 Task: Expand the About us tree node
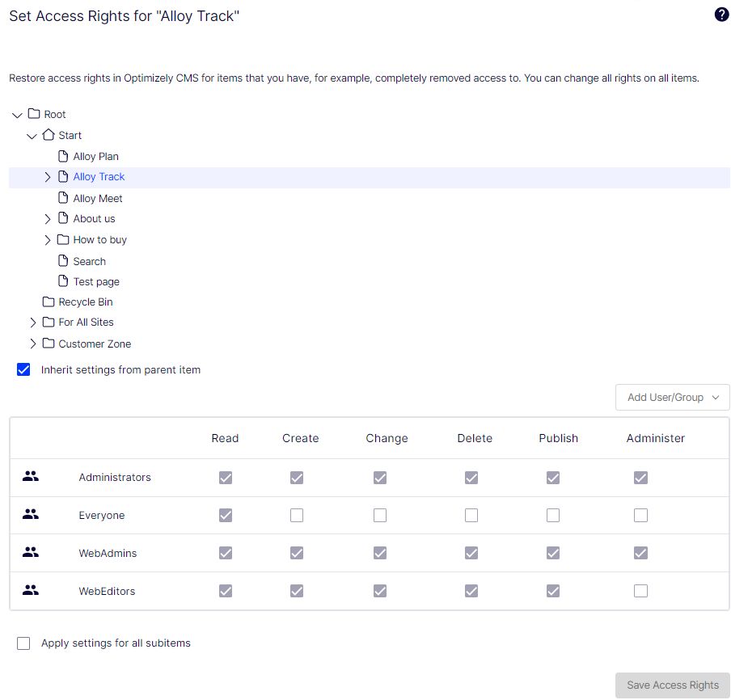pyautogui.click(x=47, y=218)
